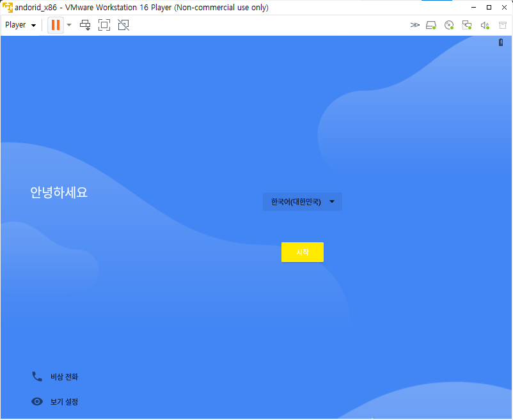Click the network adapter device icon
The height and width of the screenshot is (420, 513).
tap(467, 25)
